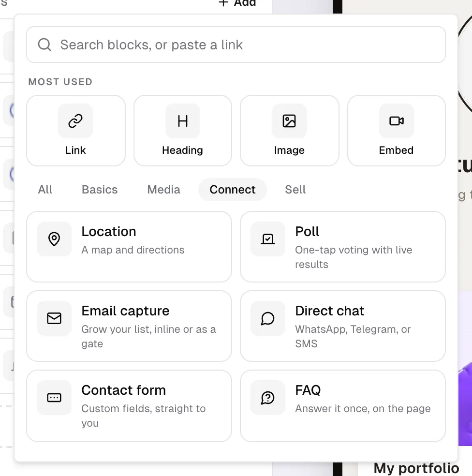Select the Contact form field icon
This screenshot has width=472, height=476.
[x=54, y=397]
